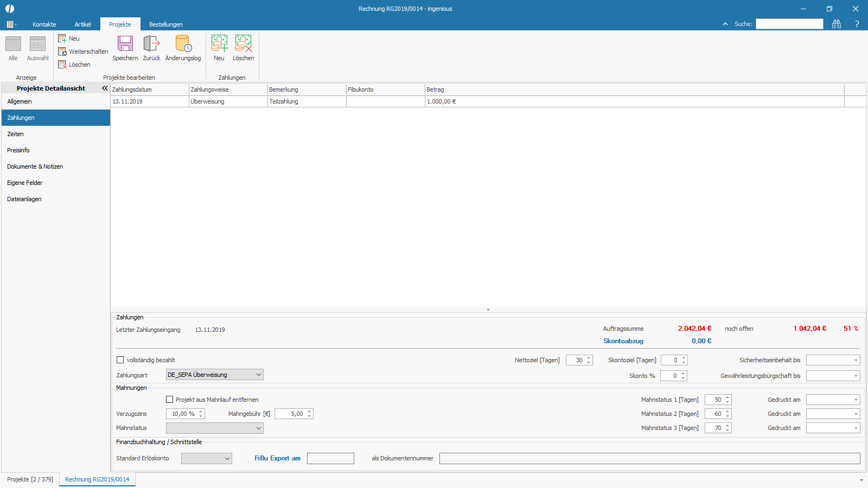This screenshot has width=868, height=488.
Task: Delete a payment via Löschen in Zahlungen group
Action: coord(243,48)
